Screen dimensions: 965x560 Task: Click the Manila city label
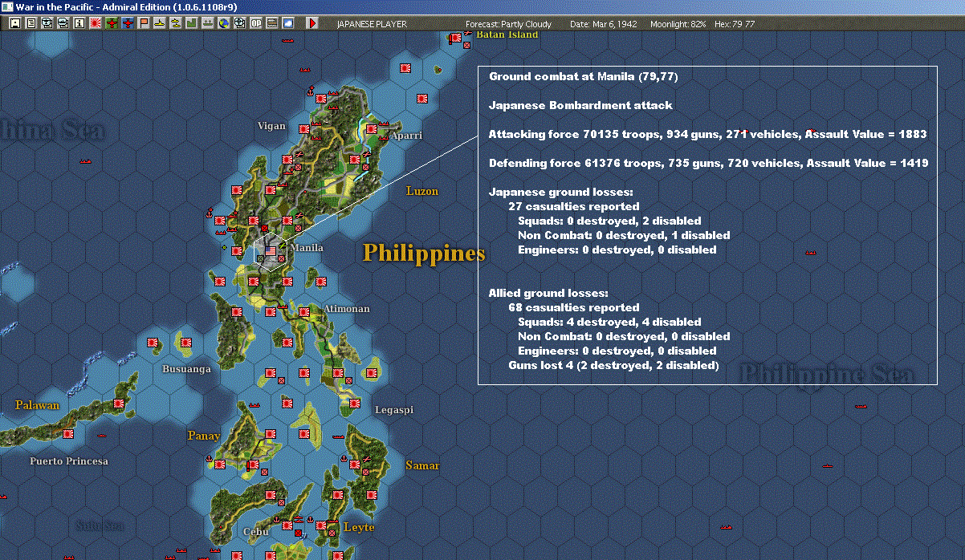point(307,248)
